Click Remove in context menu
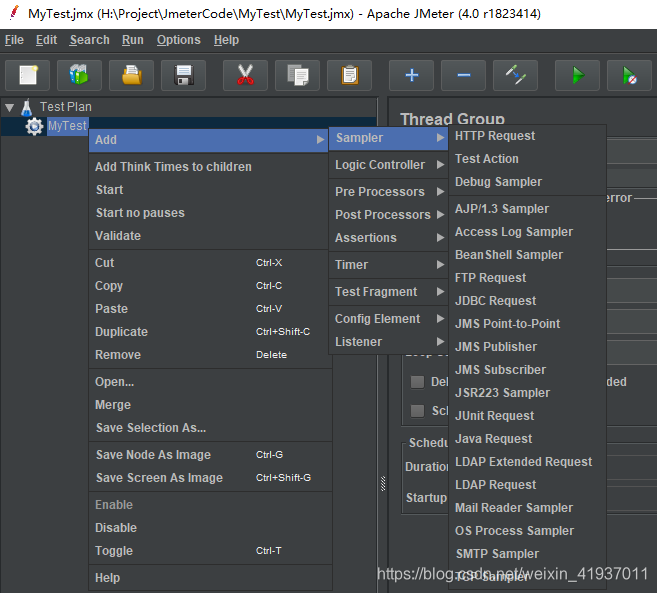This screenshot has height=593, width=657. coord(209,355)
